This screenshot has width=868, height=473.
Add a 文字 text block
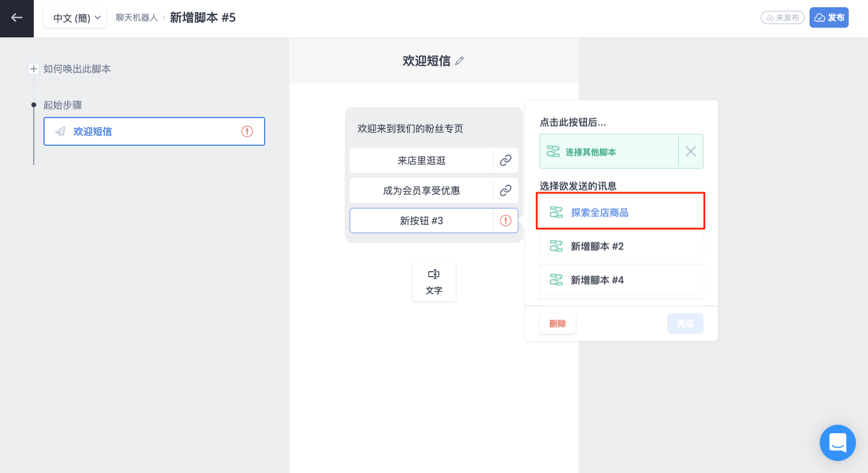coord(434,281)
